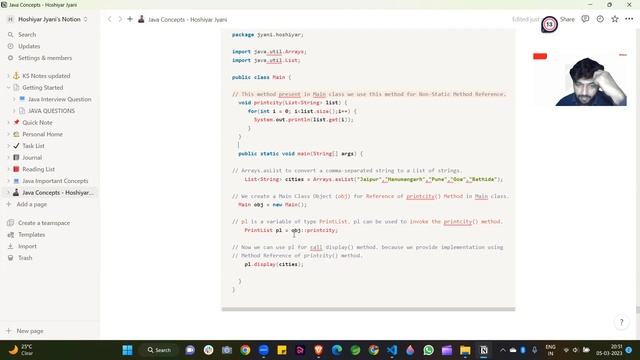This screenshot has width=640, height=360.
Task: Click the Quick Note pin icon
Action: (16, 122)
